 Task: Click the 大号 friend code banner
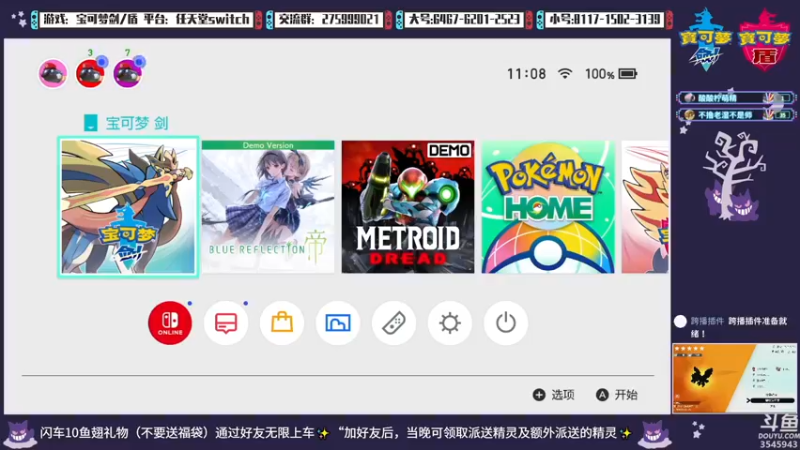464,19
